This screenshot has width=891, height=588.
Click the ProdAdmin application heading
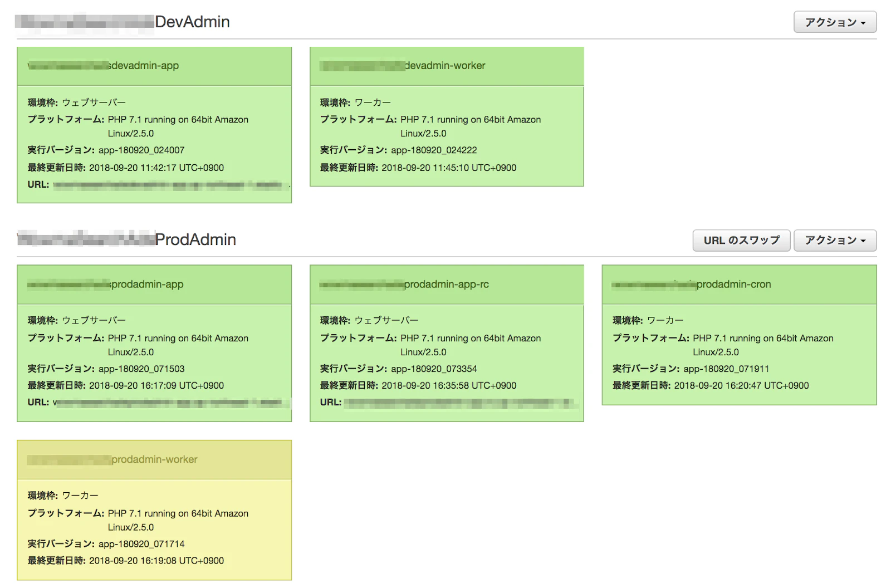(x=126, y=239)
